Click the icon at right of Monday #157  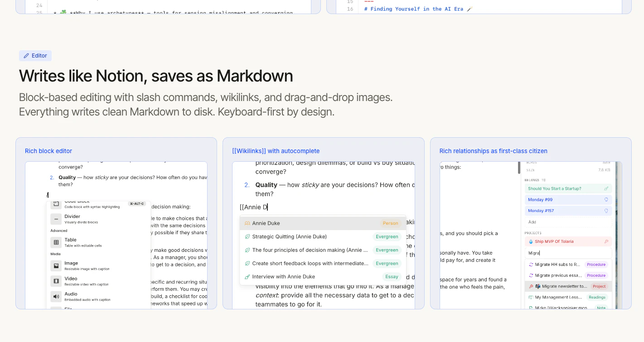tap(606, 211)
